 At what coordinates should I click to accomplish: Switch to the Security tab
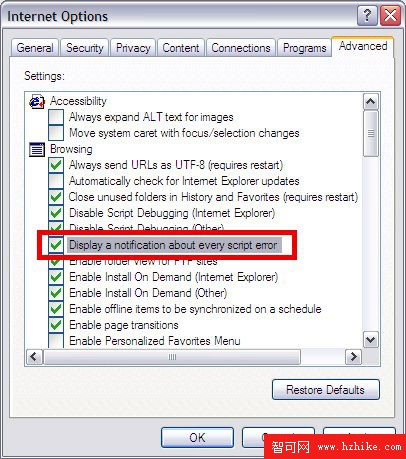pos(85,48)
